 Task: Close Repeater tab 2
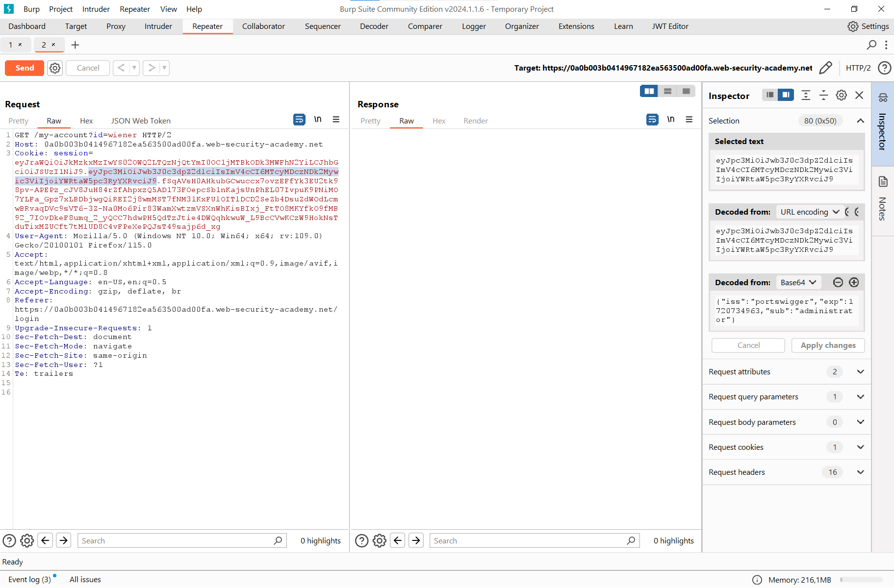point(53,45)
